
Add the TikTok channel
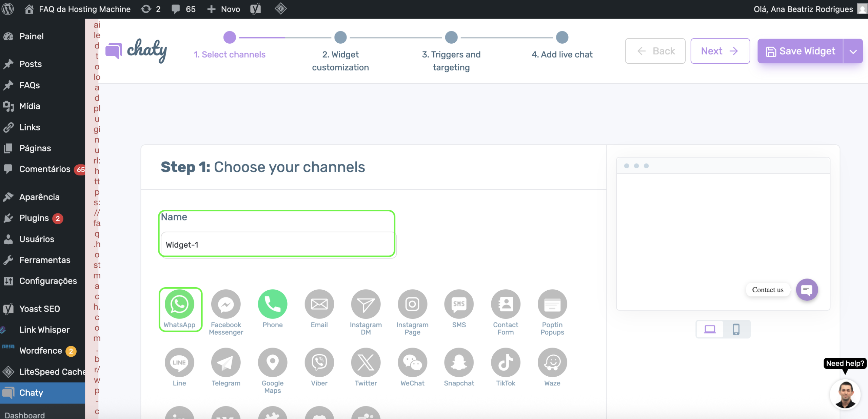tap(506, 362)
